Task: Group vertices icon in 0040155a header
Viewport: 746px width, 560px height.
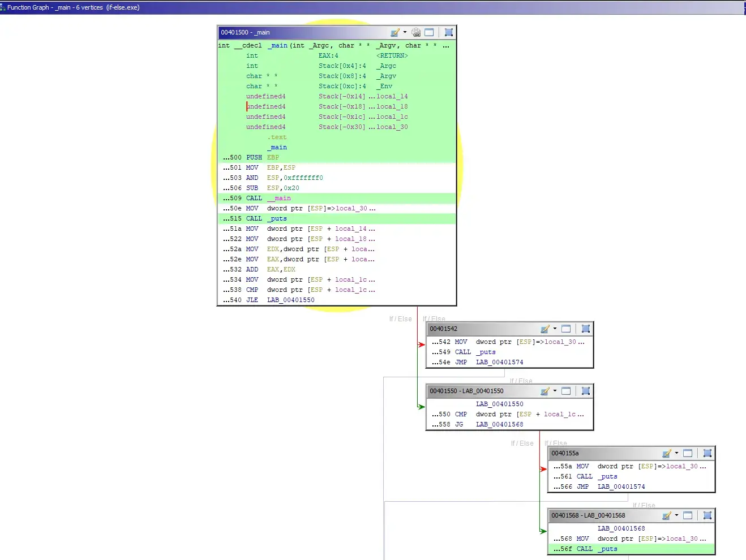Action: pos(708,453)
